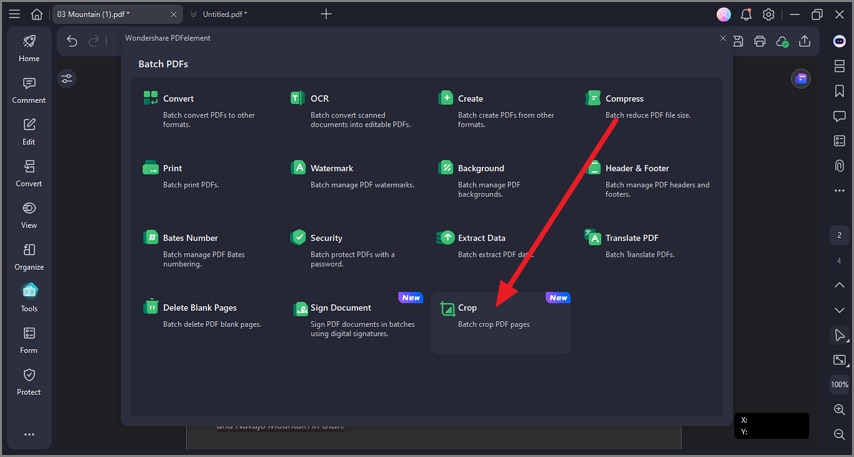
Task: Choose the batch Background option
Action: pos(500,180)
